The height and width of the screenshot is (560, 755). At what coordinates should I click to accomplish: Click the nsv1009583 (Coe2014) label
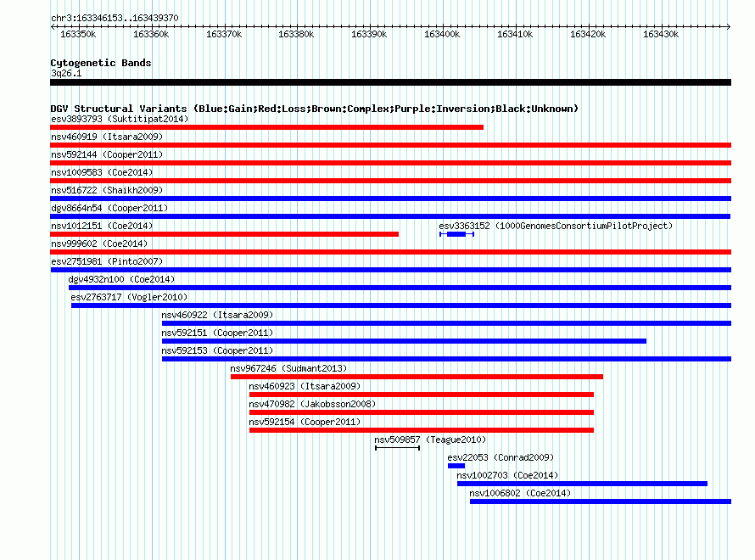pyautogui.click(x=102, y=172)
